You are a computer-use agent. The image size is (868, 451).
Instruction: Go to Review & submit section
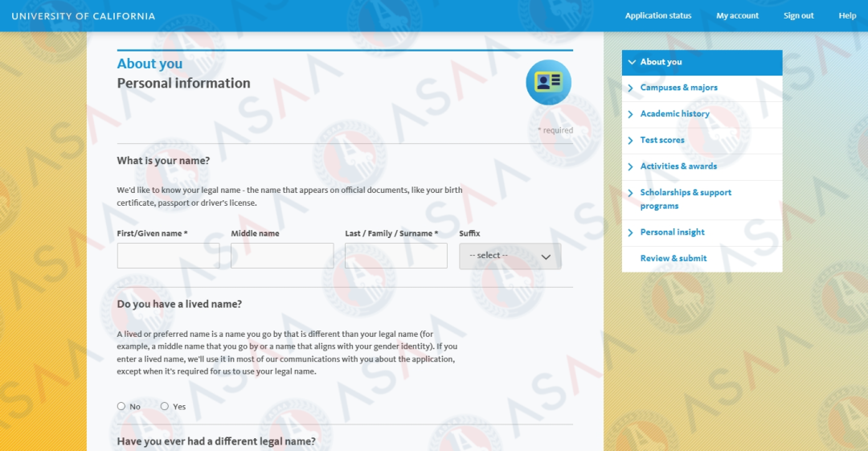click(x=673, y=259)
